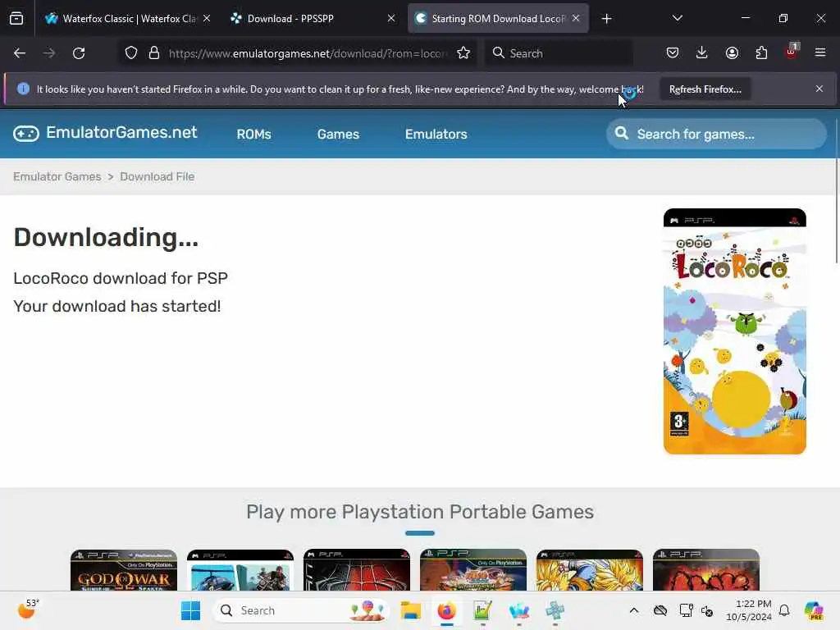Click the site search magnifier icon
Viewport: 840px width, 630px height.
(622, 134)
